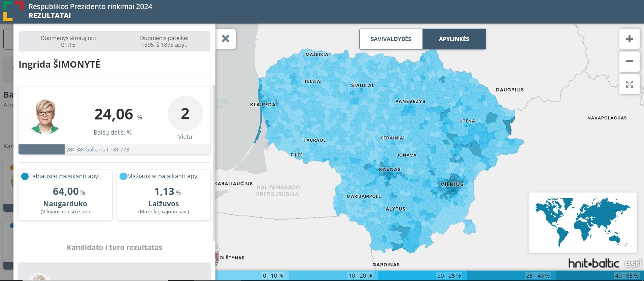Open Naugarduko most supportive district card
Image resolution: width=644 pixels, height=281 pixels.
pos(65,195)
